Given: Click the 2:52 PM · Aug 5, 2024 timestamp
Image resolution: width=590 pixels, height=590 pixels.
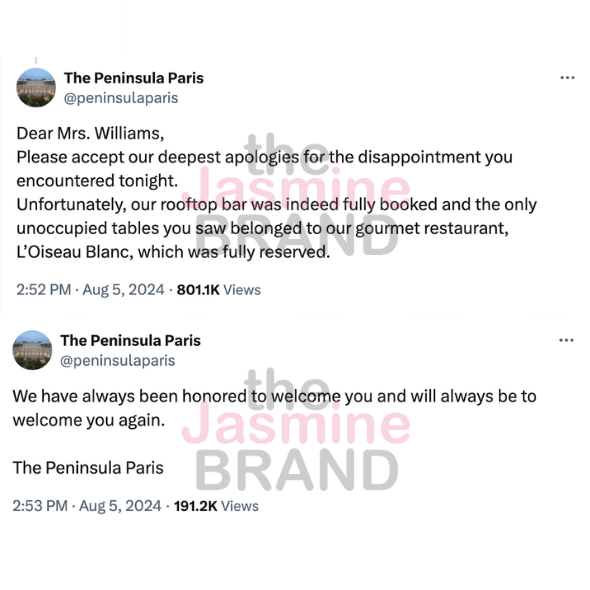Looking at the screenshot, I should pyautogui.click(x=90, y=290).
